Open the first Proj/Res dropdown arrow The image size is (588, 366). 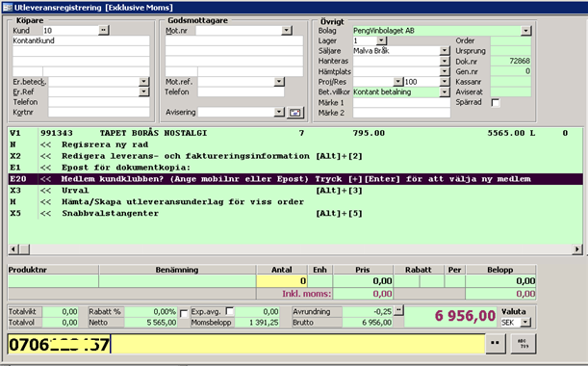click(397, 82)
